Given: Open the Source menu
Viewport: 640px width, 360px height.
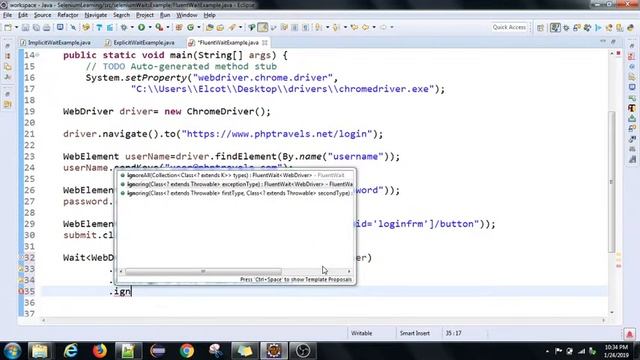Looking at the screenshot, I should point(42,15).
